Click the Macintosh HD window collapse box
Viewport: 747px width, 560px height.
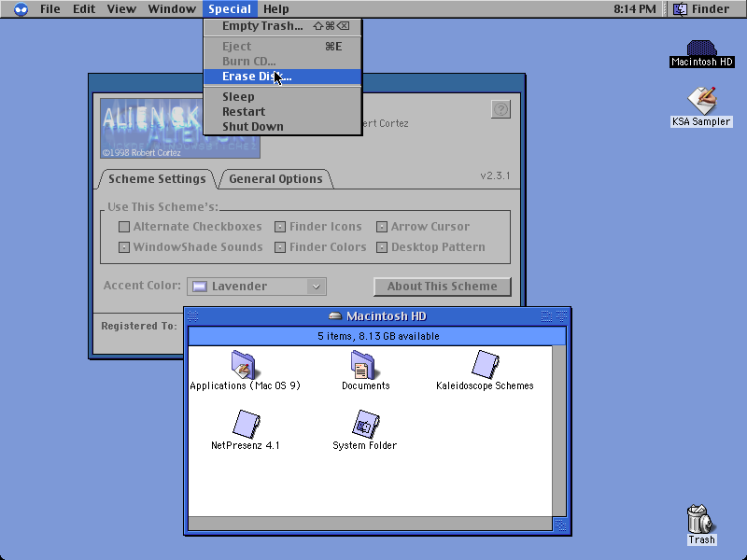point(562,315)
